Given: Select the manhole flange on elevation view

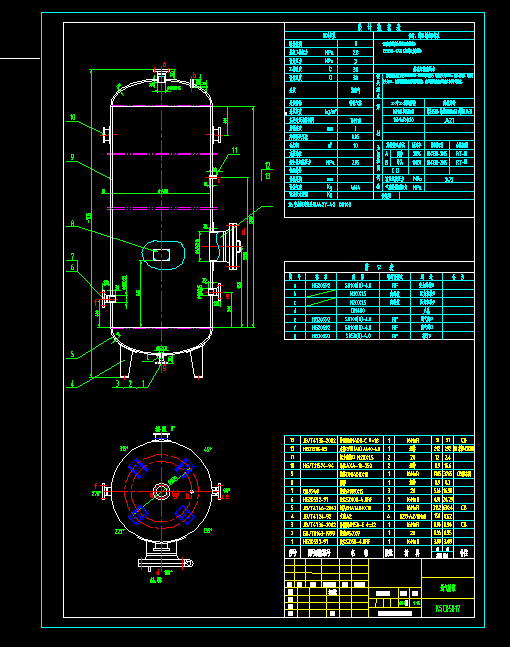Looking at the screenshot, I should [x=234, y=246].
